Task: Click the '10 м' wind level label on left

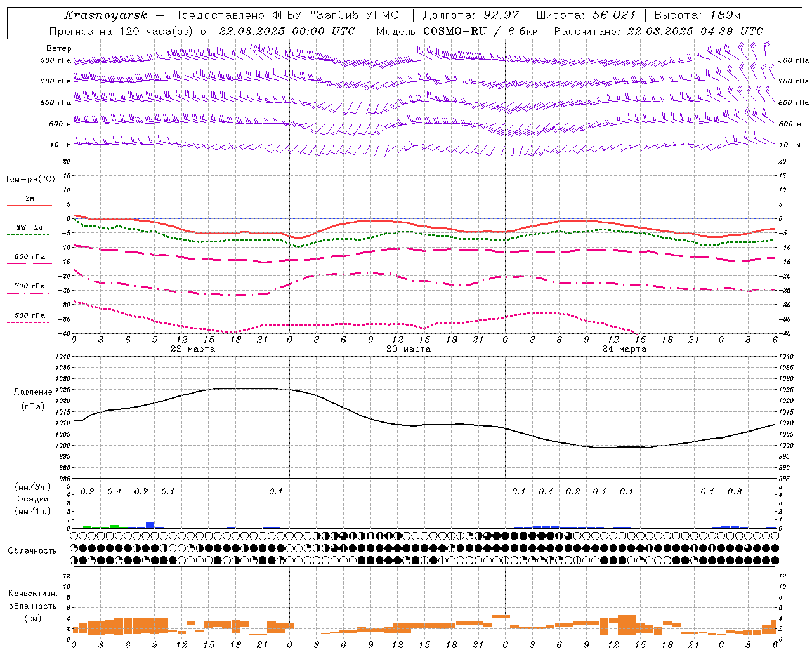Action: (61, 145)
